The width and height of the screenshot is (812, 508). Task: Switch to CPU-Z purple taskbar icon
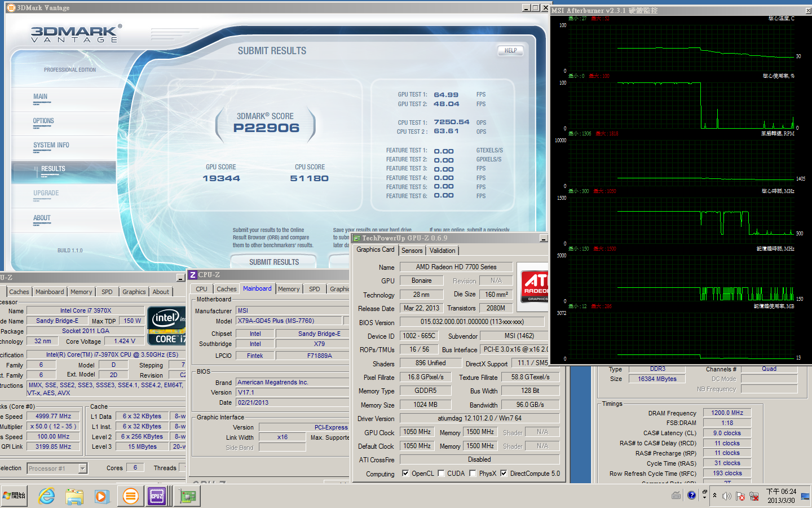click(156, 496)
